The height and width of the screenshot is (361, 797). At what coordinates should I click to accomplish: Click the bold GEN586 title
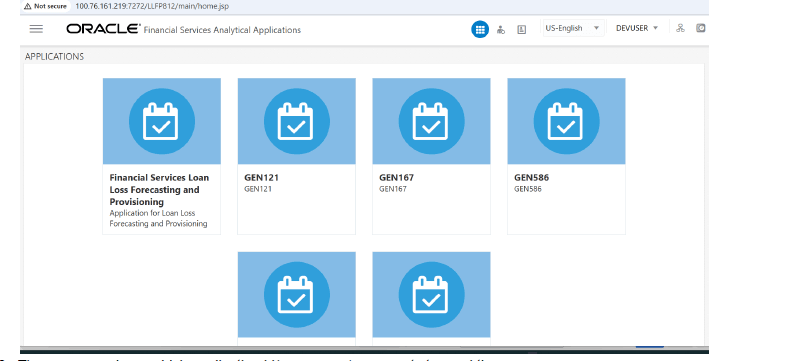[x=532, y=178]
